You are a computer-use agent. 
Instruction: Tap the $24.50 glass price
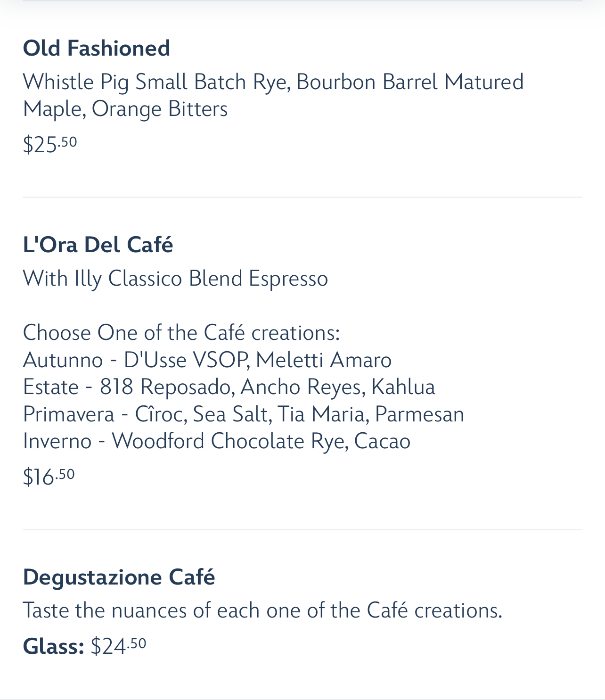point(118,646)
